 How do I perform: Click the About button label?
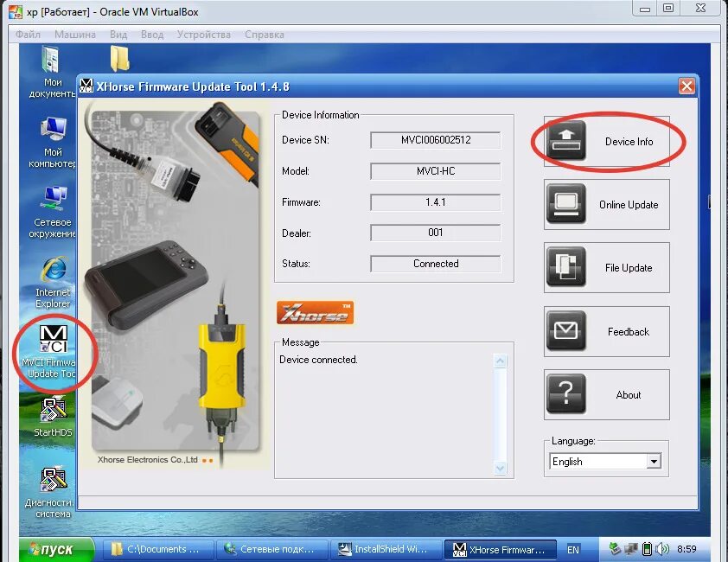[629, 395]
